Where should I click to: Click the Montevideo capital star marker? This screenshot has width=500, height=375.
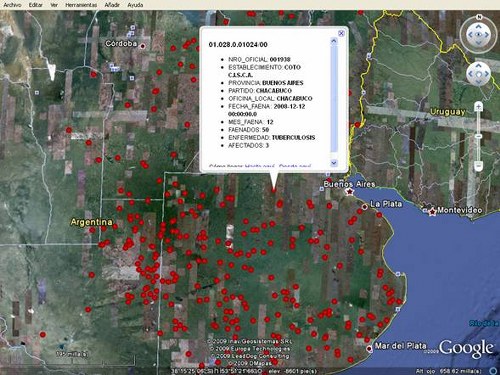(433, 211)
